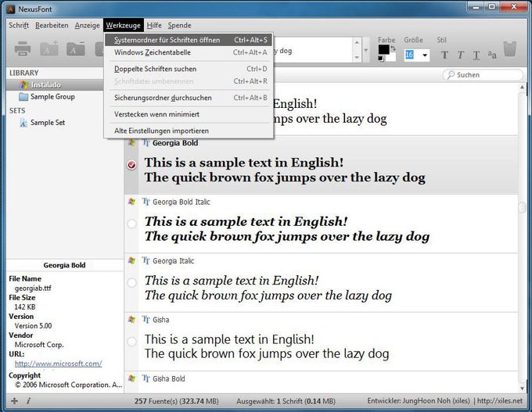Screen dimensions: 532x412
Task: Click the plus icon in the status bar
Action: tap(14, 401)
